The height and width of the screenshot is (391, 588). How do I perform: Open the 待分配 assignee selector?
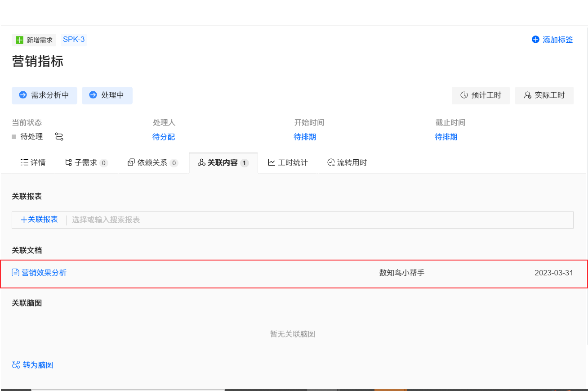[163, 137]
